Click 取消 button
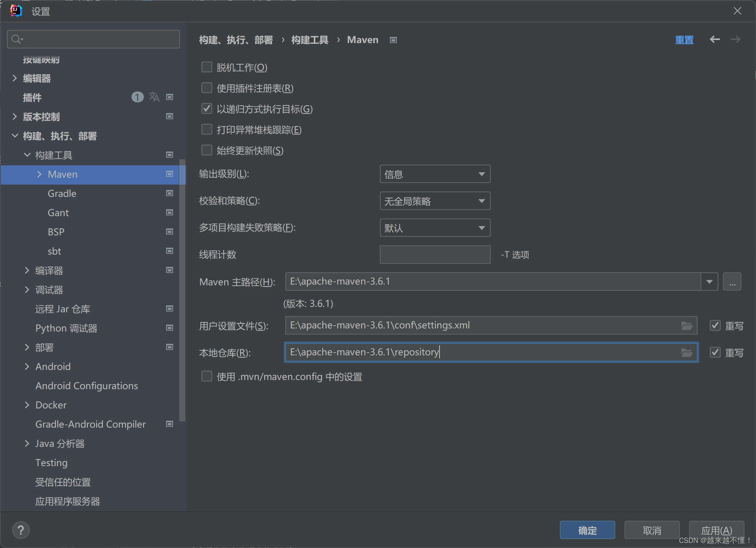 point(652,530)
